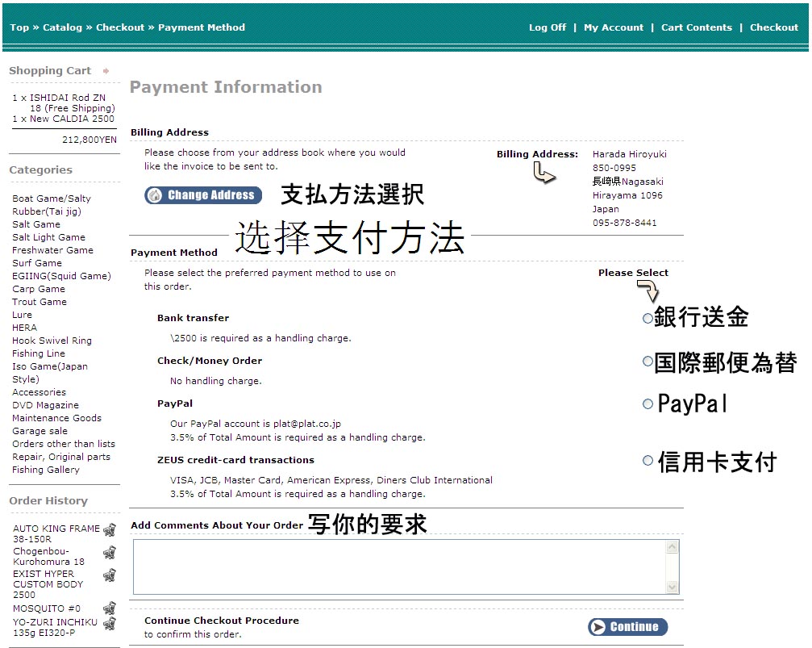Image resolution: width=812 pixels, height=648 pixels.
Task: Click the cart icon next to YO-ZURI INCHIKU
Action: pos(110,623)
